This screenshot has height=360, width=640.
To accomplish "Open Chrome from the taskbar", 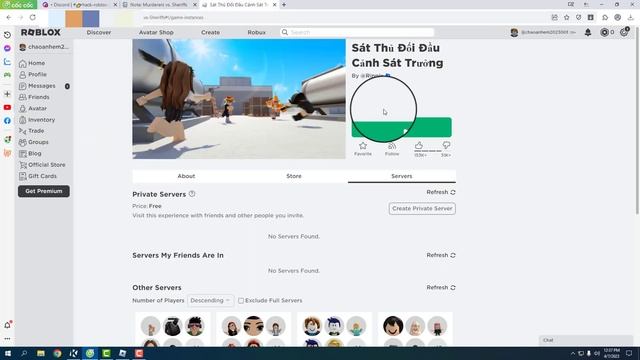I will [x=57, y=353].
